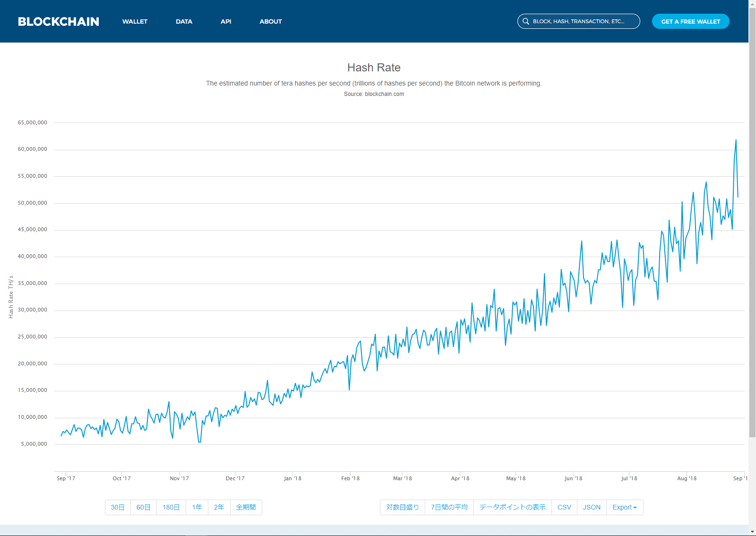Toggle データポイントの表示 data points
This screenshot has width=756, height=536.
coord(512,507)
